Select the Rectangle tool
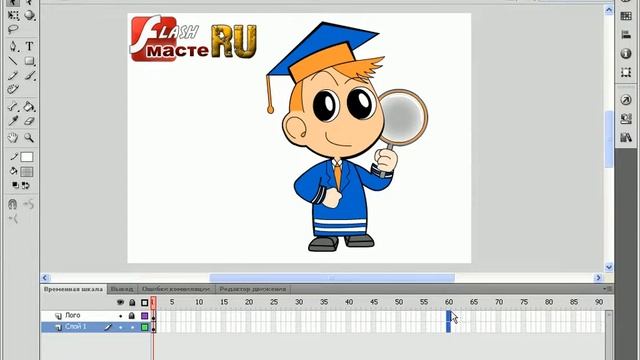The height and width of the screenshot is (360, 640). pyautogui.click(x=29, y=61)
